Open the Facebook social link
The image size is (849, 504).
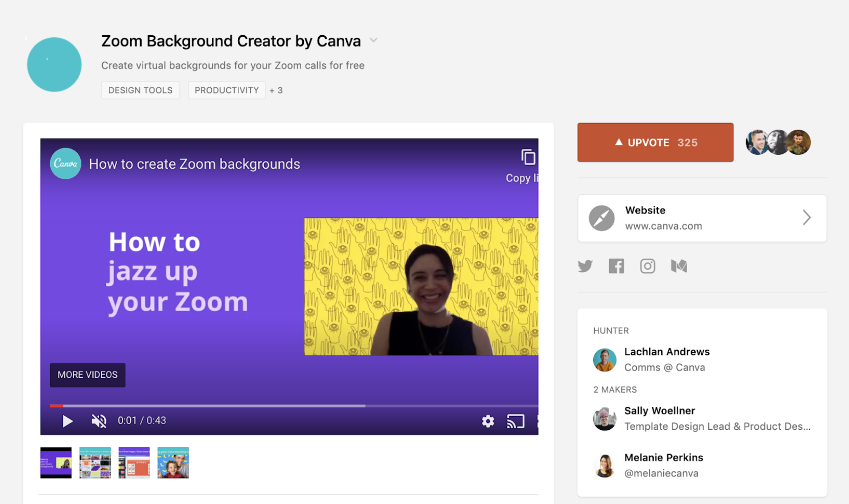pyautogui.click(x=616, y=266)
